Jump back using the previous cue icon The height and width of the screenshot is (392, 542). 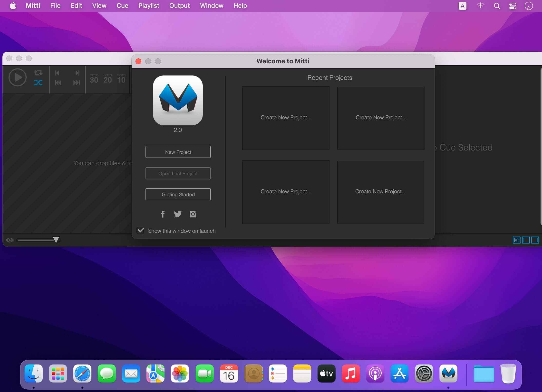coord(58,73)
